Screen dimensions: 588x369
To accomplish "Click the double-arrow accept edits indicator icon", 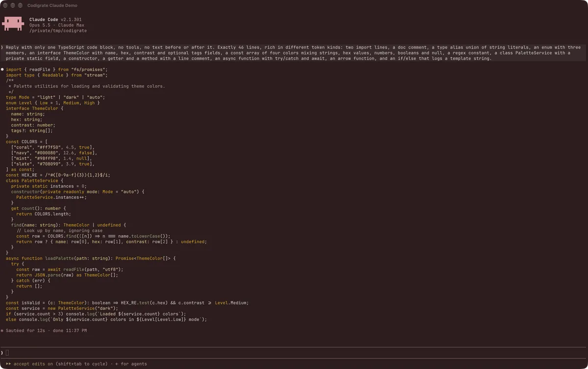I will point(9,364).
